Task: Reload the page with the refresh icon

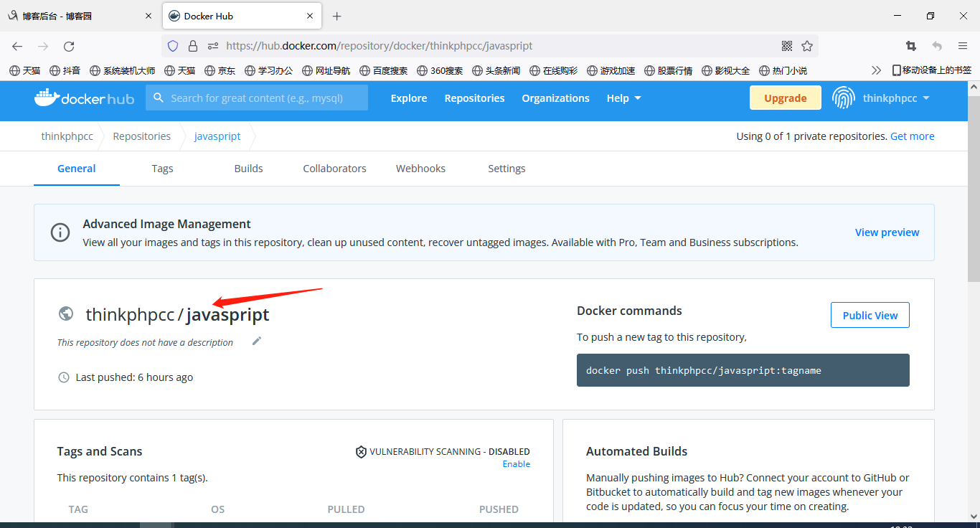Action: [x=69, y=46]
